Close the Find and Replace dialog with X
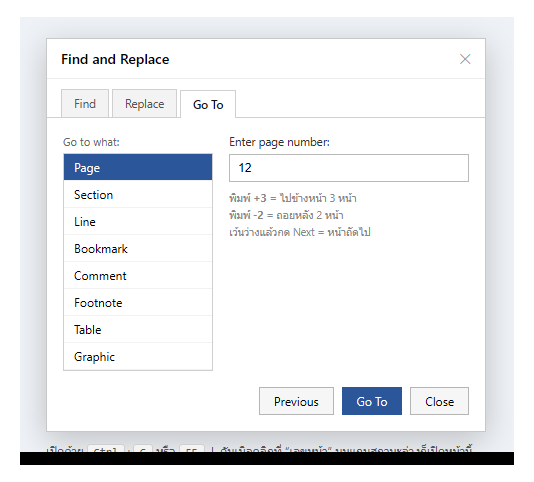The height and width of the screenshot is (482, 534). (x=465, y=59)
